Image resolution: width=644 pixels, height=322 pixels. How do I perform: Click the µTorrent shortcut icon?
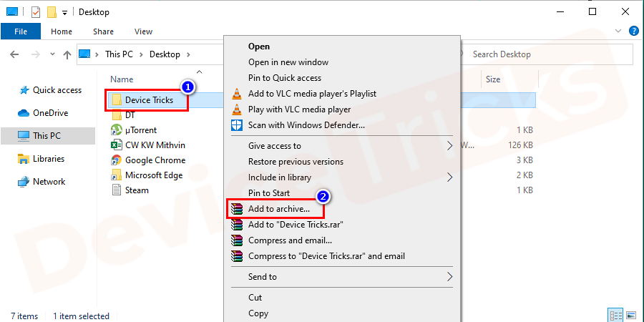(x=117, y=130)
